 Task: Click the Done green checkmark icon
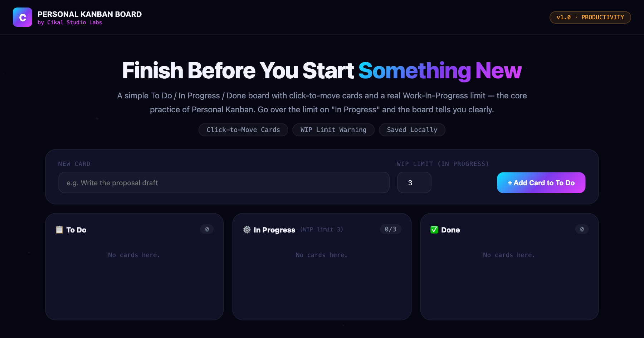tap(434, 230)
